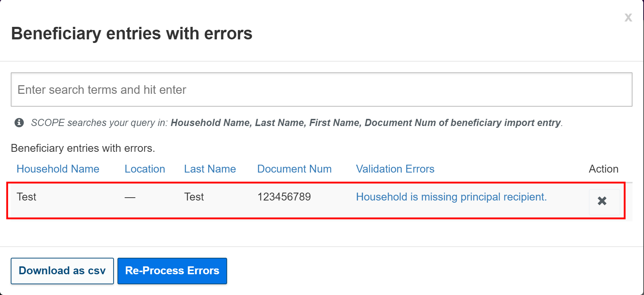Sort by Household Name column header
This screenshot has height=295, width=644.
tap(58, 169)
